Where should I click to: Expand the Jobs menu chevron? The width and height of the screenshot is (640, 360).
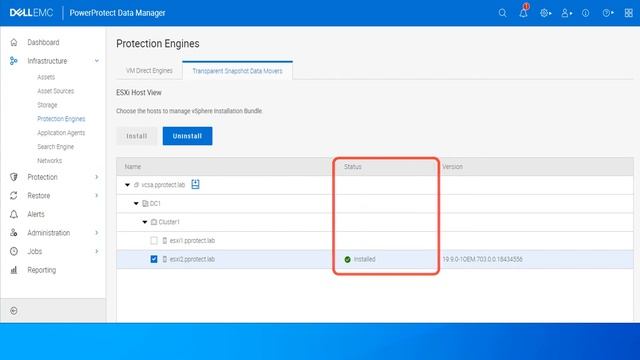coord(97,251)
